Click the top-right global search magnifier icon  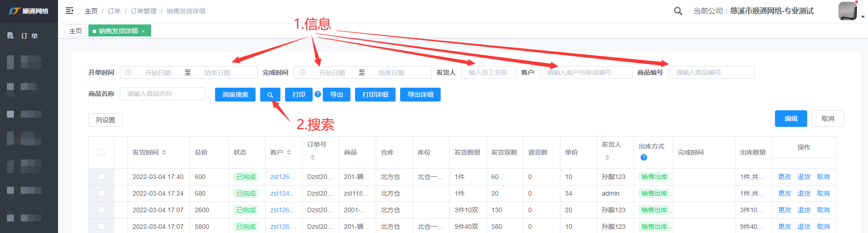point(678,11)
